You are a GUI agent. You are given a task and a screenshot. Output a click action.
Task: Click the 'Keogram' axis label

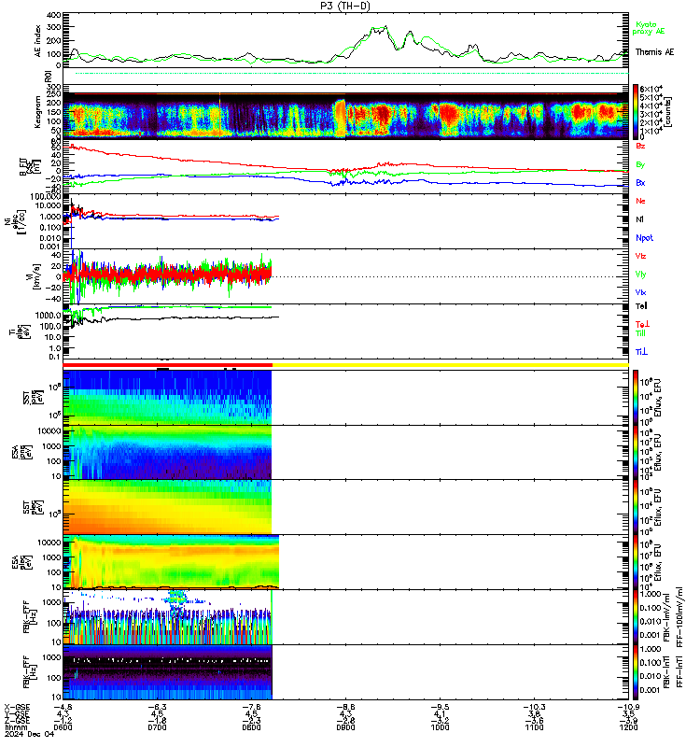click(37, 112)
